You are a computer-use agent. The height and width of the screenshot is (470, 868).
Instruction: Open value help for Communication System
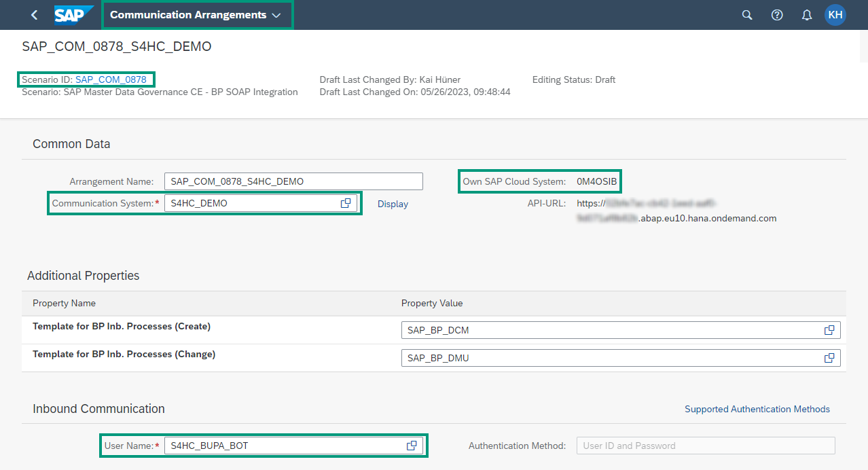pyautogui.click(x=346, y=202)
